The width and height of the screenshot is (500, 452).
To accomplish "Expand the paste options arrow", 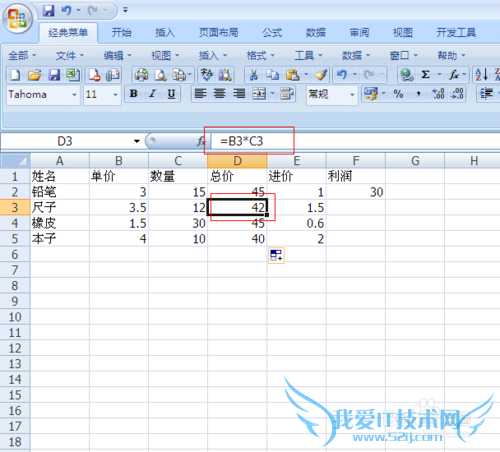I will coord(306,75).
